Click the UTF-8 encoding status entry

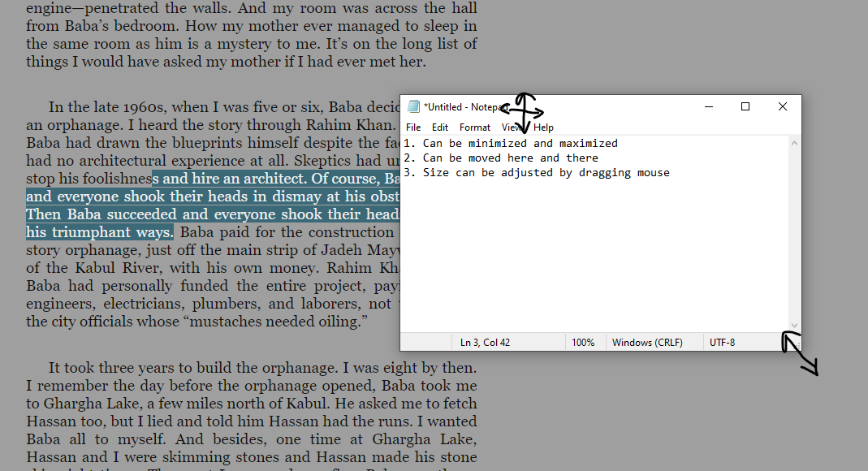pyautogui.click(x=722, y=343)
